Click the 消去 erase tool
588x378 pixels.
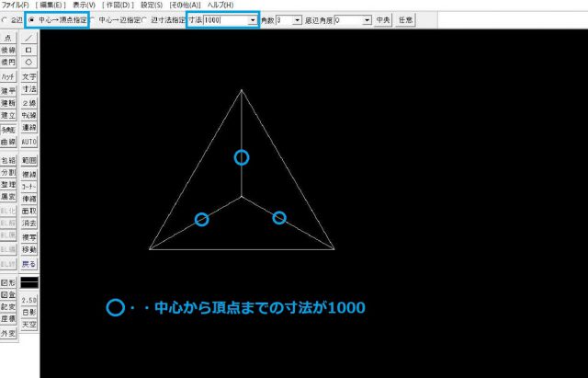coord(28,223)
